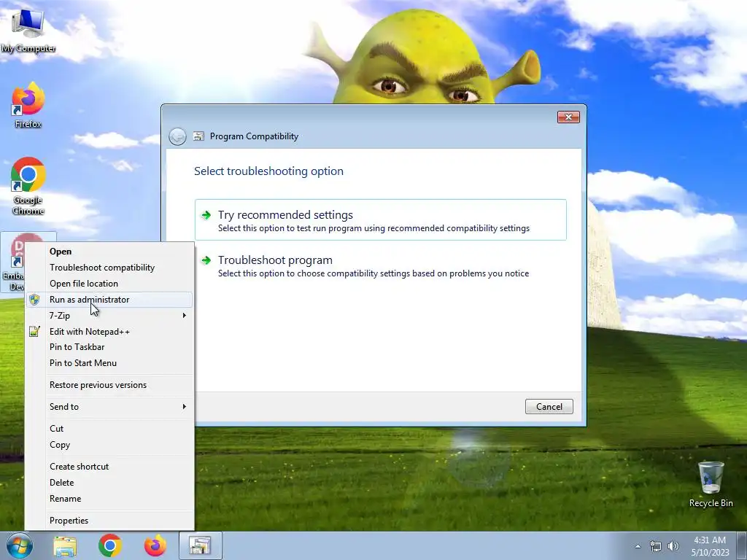This screenshot has height=560, width=747.
Task: Click the shield icon beside Run as administrator
Action: click(34, 300)
